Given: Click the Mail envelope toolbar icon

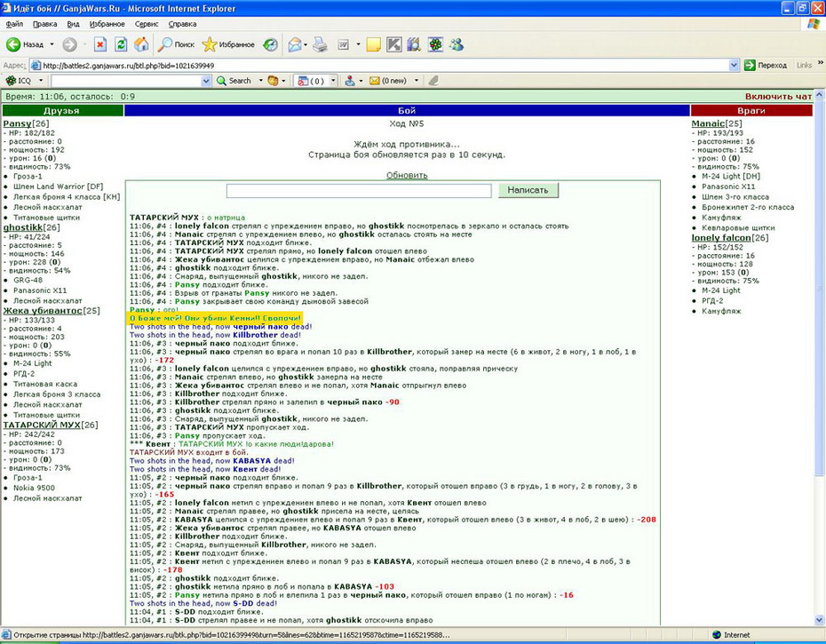Looking at the screenshot, I should (x=295, y=44).
